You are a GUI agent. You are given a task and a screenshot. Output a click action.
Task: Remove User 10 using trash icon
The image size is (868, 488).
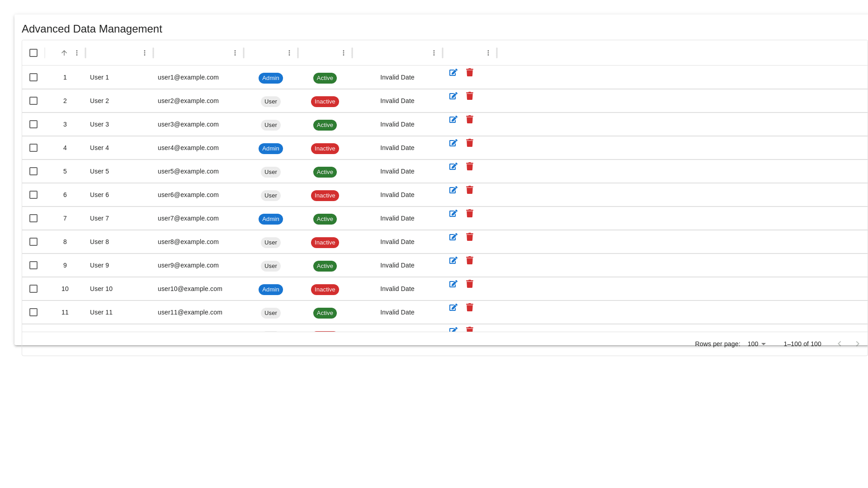tap(470, 284)
